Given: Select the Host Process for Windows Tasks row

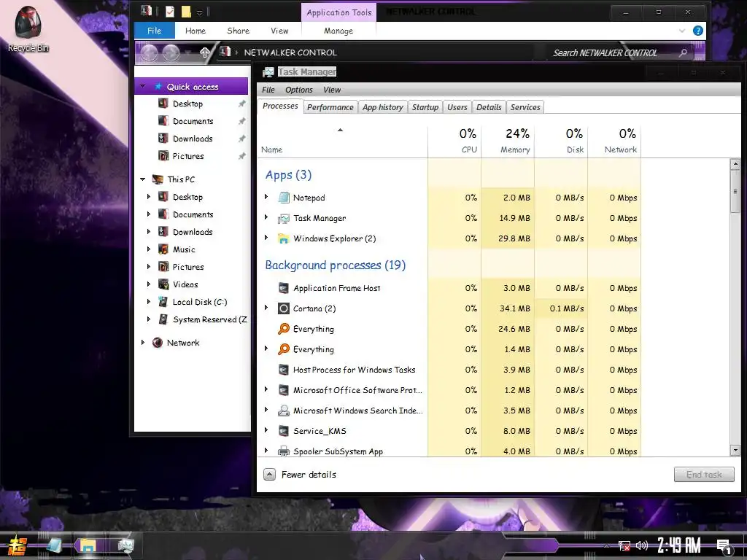Looking at the screenshot, I should pos(449,370).
